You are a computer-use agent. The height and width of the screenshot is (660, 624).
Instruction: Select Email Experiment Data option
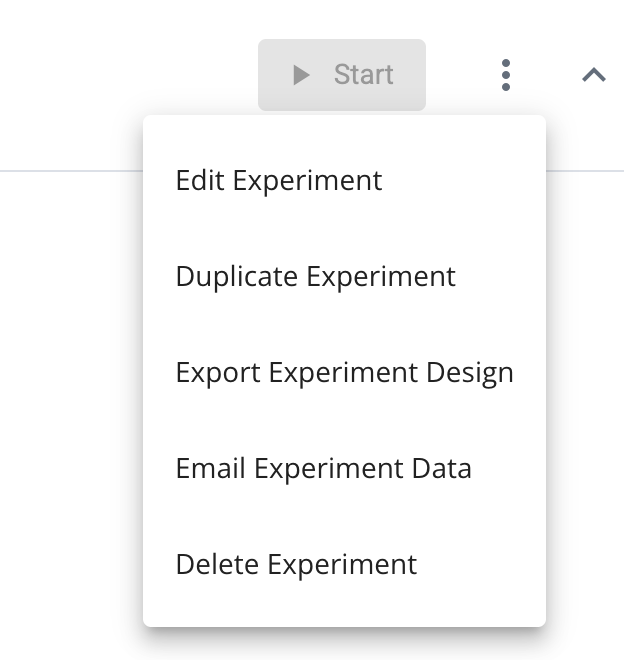(x=323, y=468)
